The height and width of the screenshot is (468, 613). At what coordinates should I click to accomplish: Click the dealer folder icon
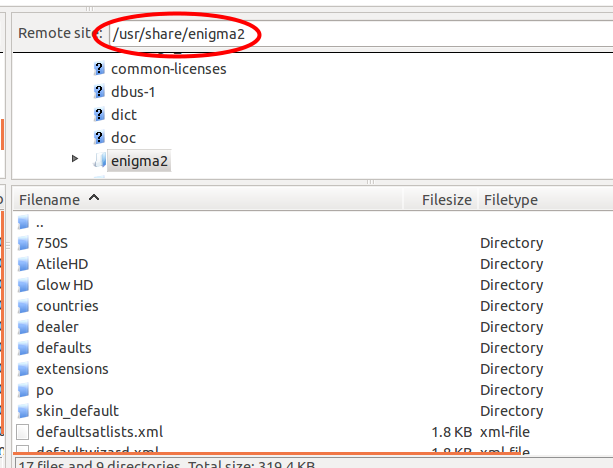[23, 327]
